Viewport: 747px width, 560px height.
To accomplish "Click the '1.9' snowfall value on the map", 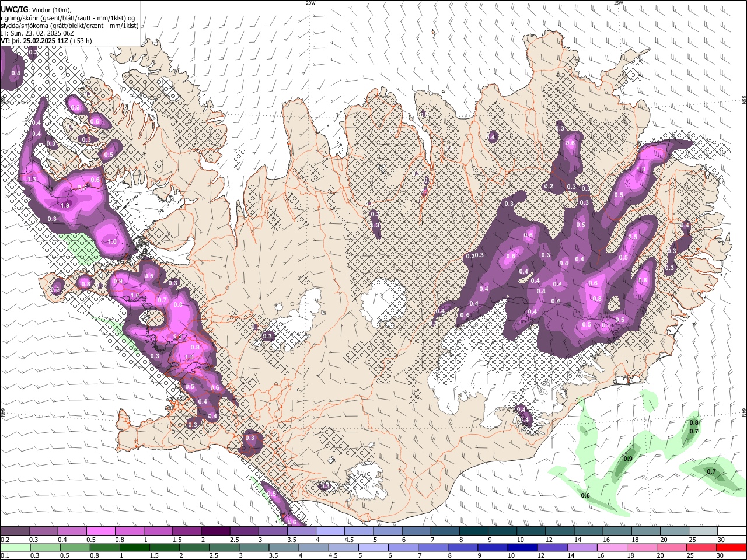I will coord(65,205).
